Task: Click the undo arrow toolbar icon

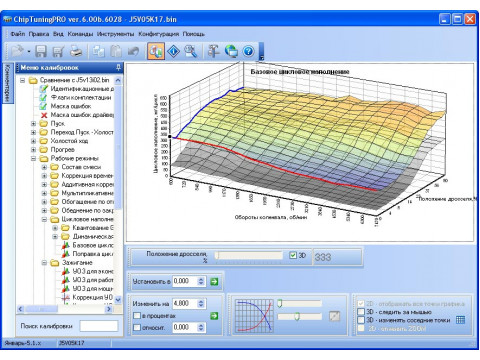Action: (133, 51)
